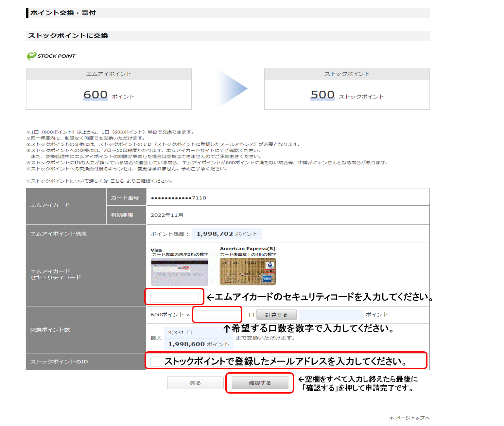Viewport: 504px width, 426px height.
Task: Click the 1,998,600 ポイント maximum value
Action: click(199, 344)
